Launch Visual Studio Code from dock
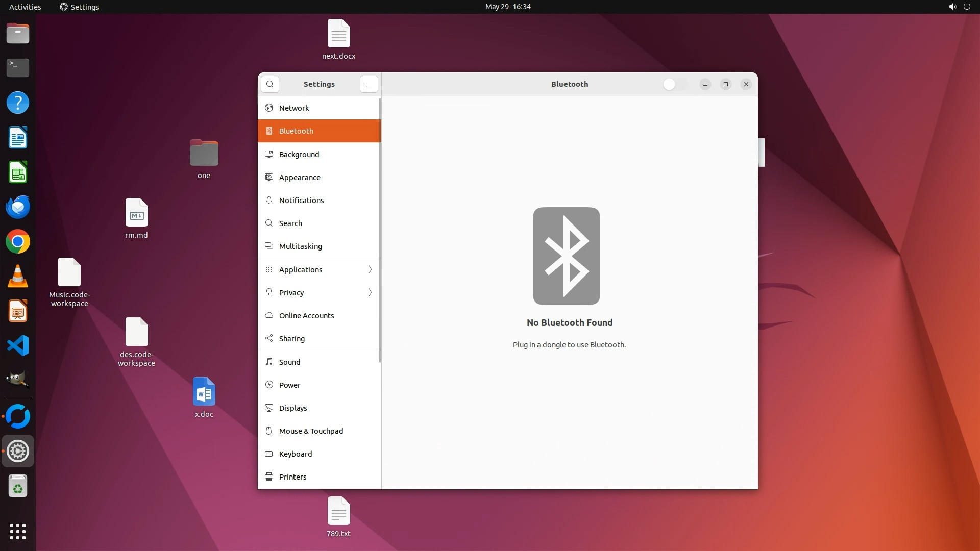 coord(18,346)
